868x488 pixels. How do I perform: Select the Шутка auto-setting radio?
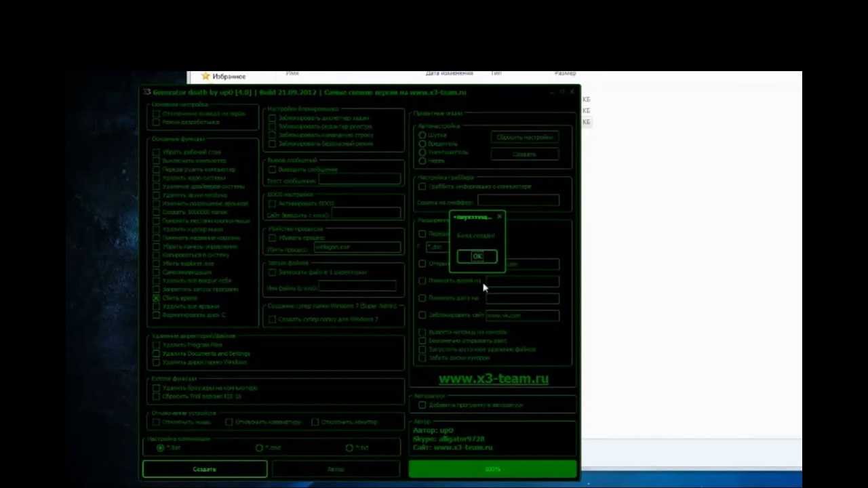tap(422, 136)
